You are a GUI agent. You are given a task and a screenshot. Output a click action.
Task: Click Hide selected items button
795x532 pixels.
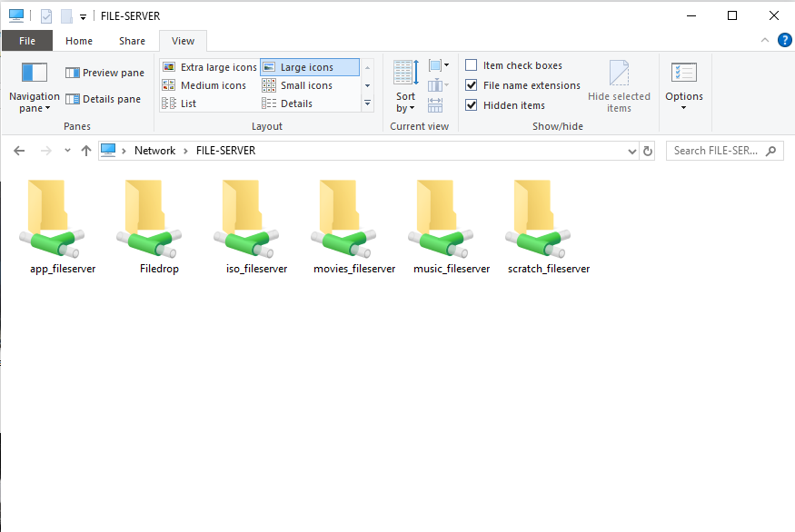[x=619, y=86]
